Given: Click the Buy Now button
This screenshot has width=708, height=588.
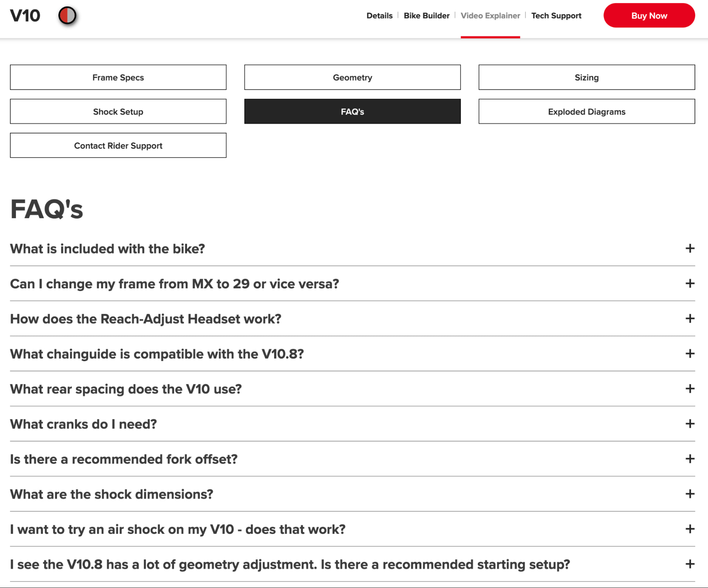Looking at the screenshot, I should [x=648, y=15].
